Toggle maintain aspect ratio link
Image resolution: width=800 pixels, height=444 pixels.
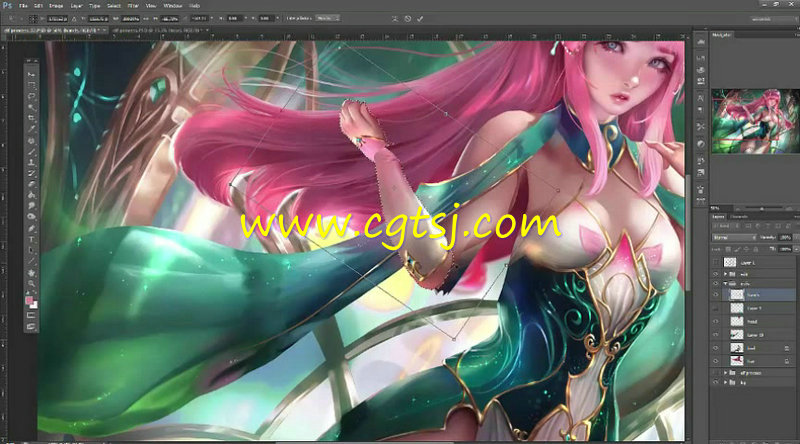pos(148,18)
